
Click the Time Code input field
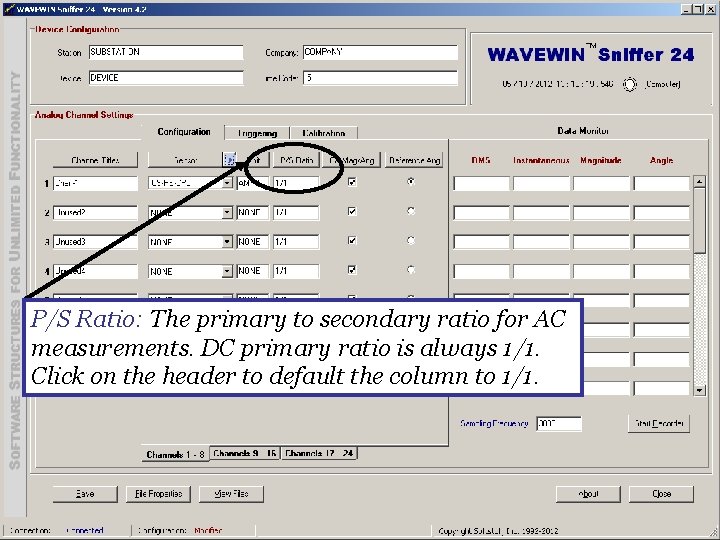380,78
